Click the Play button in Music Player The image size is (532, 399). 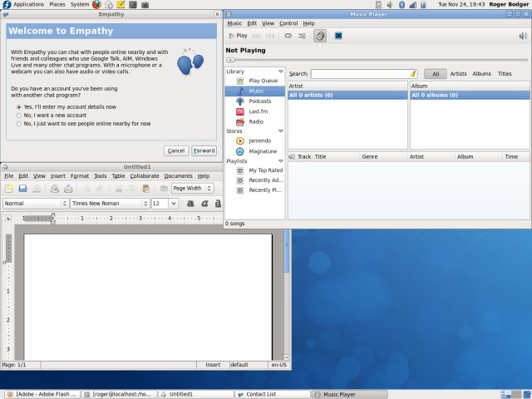[x=238, y=36]
